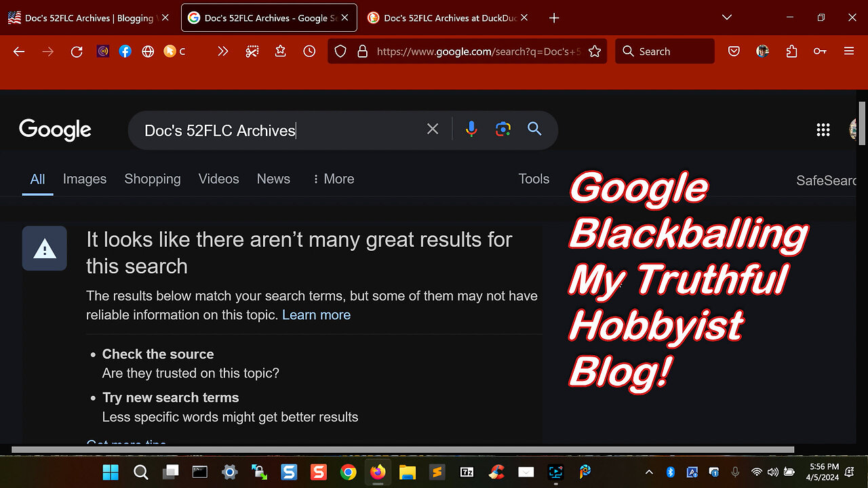Image resolution: width=868 pixels, height=488 pixels.
Task: Open the Firefox account avatar
Action: tap(762, 52)
